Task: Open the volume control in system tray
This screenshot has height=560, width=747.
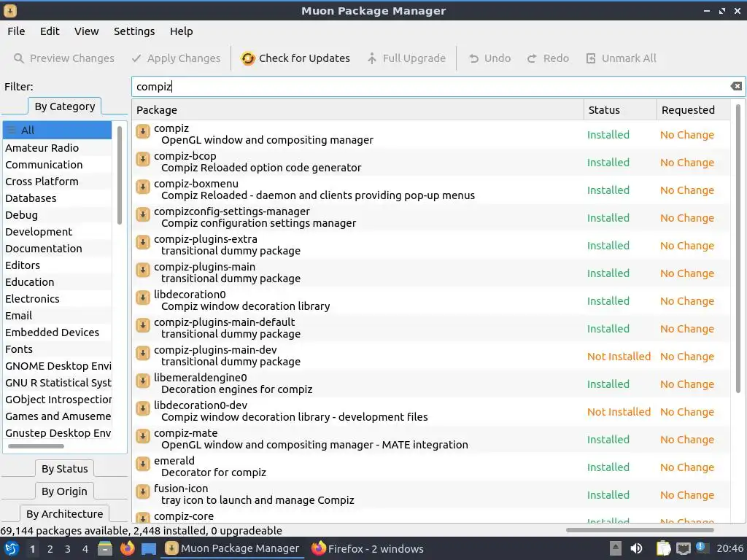Action: 636,548
